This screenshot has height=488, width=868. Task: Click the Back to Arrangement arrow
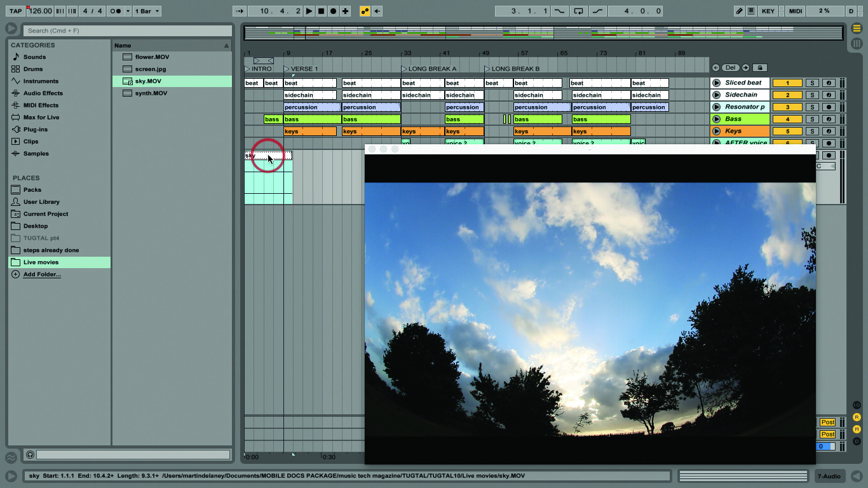377,11
